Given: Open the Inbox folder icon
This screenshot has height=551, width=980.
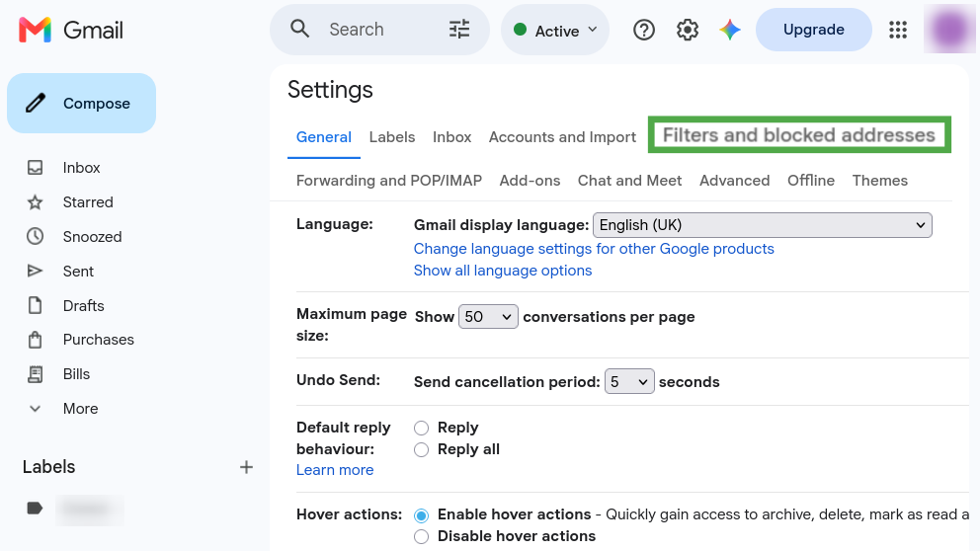Looking at the screenshot, I should (35, 168).
